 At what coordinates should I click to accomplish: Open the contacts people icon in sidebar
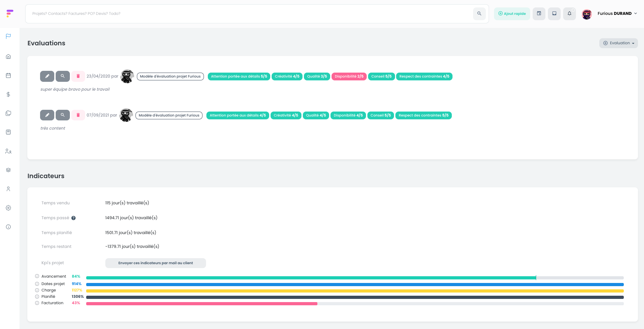click(x=9, y=151)
